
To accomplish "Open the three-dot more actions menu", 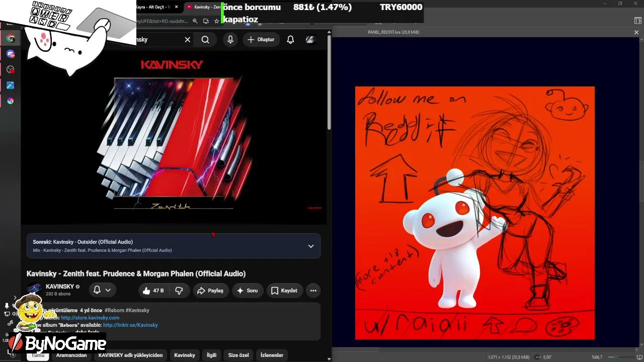I will 313,291.
